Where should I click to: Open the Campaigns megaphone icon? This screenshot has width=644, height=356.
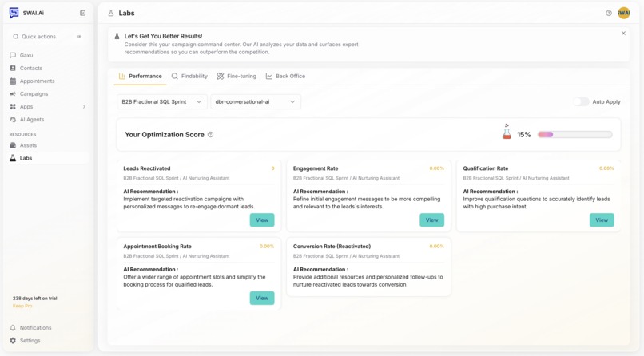[13, 93]
